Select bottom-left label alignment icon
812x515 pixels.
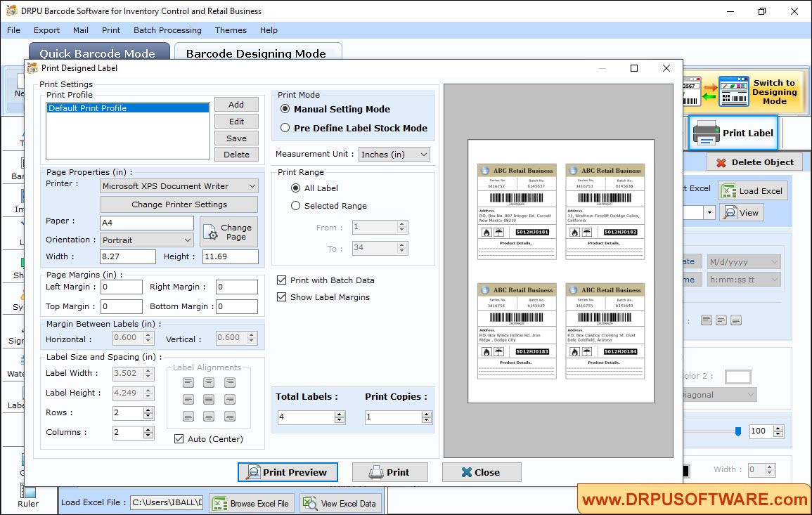click(x=188, y=417)
